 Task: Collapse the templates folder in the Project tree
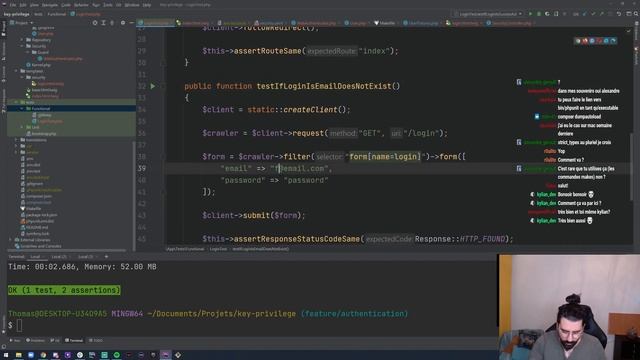coord(16,71)
